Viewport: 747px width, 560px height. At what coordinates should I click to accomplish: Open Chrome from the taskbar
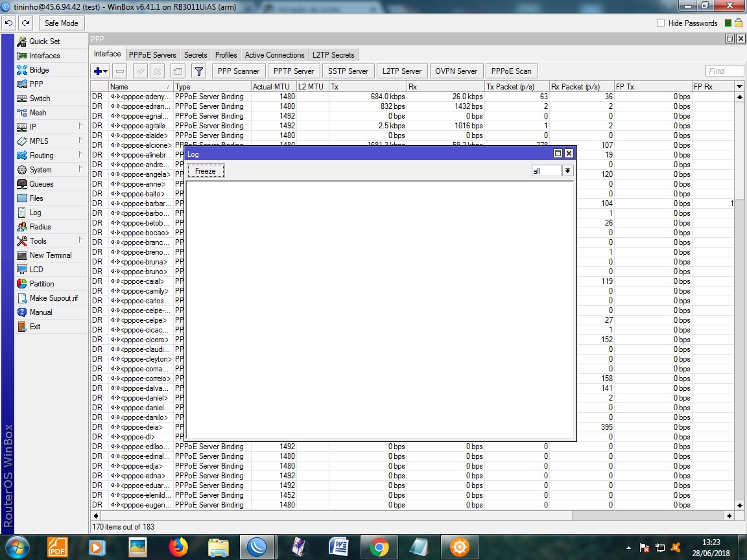pos(379,546)
